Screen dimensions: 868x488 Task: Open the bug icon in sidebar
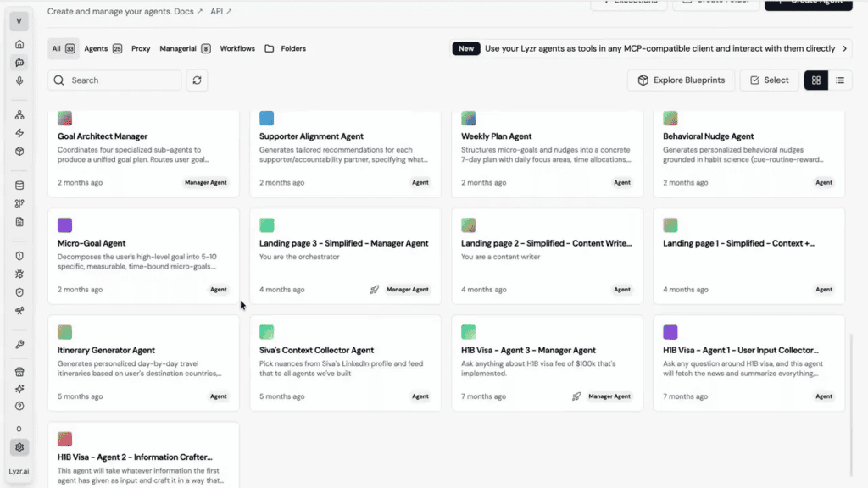[x=19, y=274]
